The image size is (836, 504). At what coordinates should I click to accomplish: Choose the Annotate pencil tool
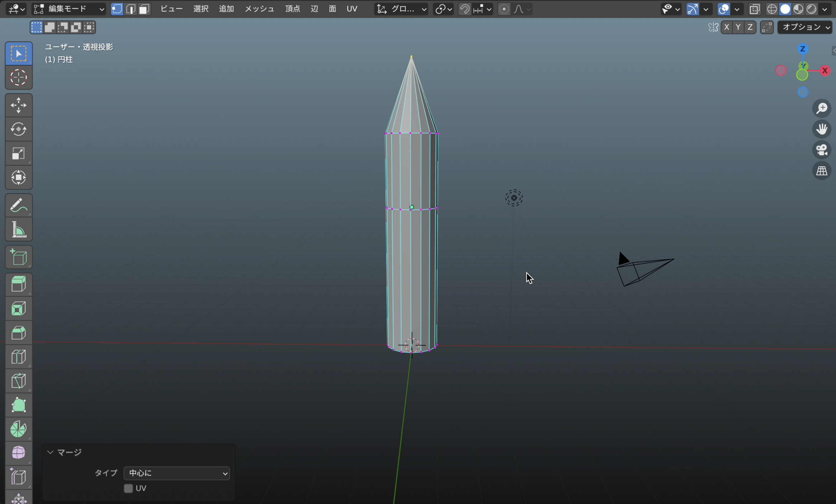tap(19, 205)
